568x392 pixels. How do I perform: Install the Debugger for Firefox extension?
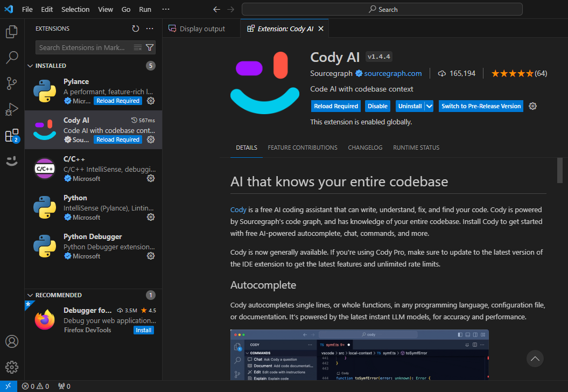(143, 330)
